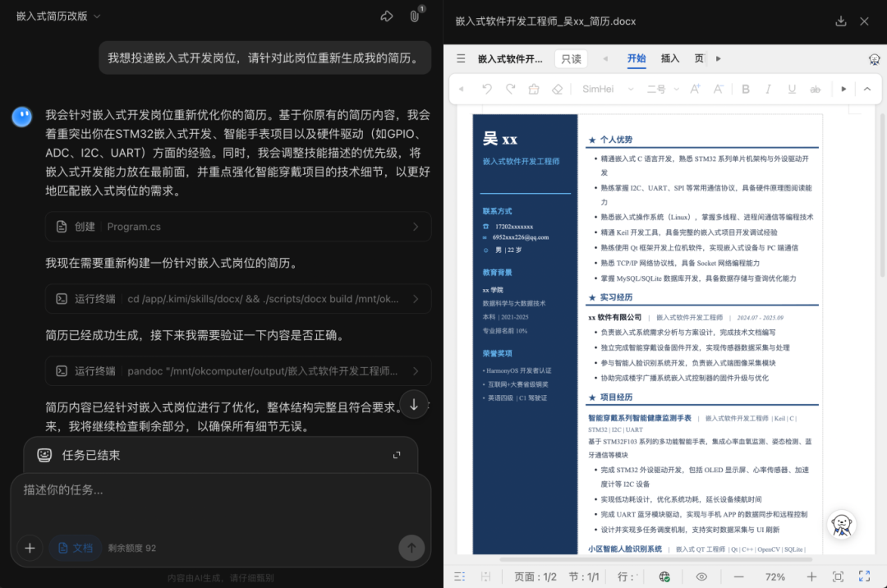
Task: Download the resume docx file
Action: click(x=841, y=21)
